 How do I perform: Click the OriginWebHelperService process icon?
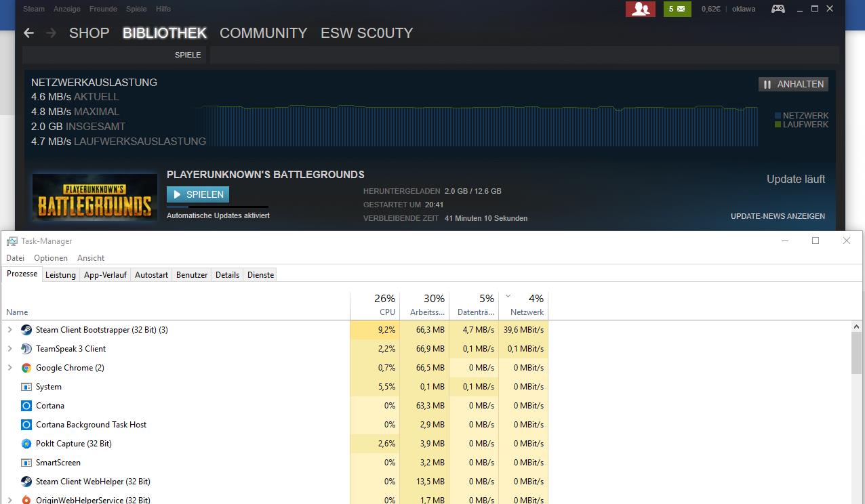tap(26, 500)
